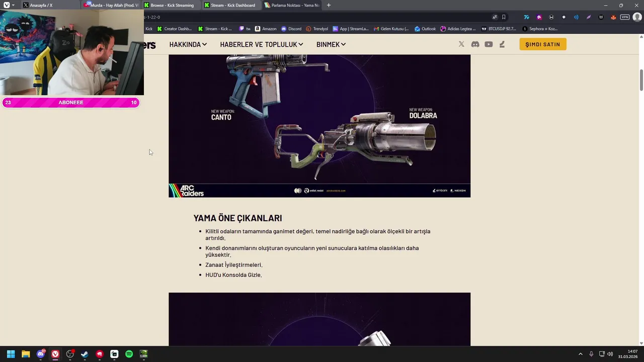644x362 pixels.
Task: Open the red app icon next to Steam
Action: tap(100, 354)
